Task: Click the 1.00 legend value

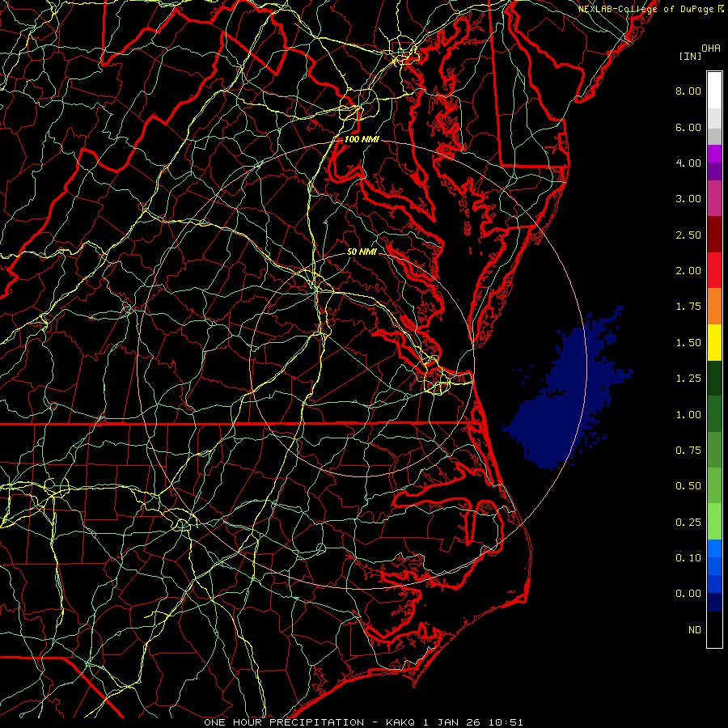Action: 688,415
